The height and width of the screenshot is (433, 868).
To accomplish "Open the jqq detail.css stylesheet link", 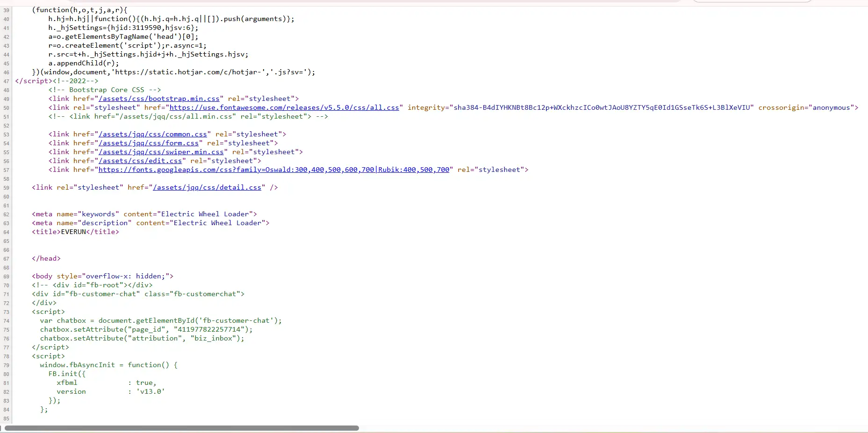I will coord(207,187).
